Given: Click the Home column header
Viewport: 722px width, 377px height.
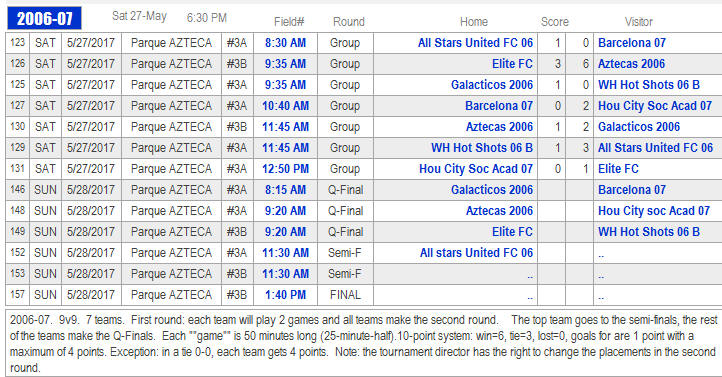Looking at the screenshot, I should (x=474, y=22).
